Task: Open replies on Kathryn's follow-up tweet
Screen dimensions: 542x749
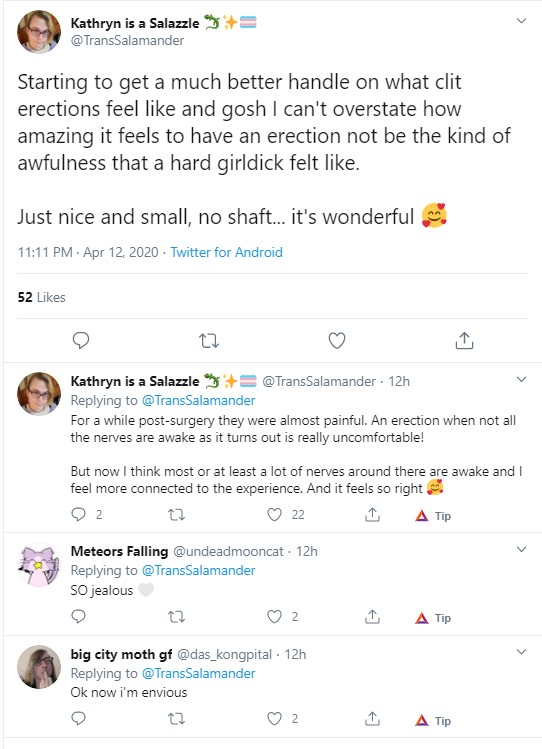Action: [78, 514]
